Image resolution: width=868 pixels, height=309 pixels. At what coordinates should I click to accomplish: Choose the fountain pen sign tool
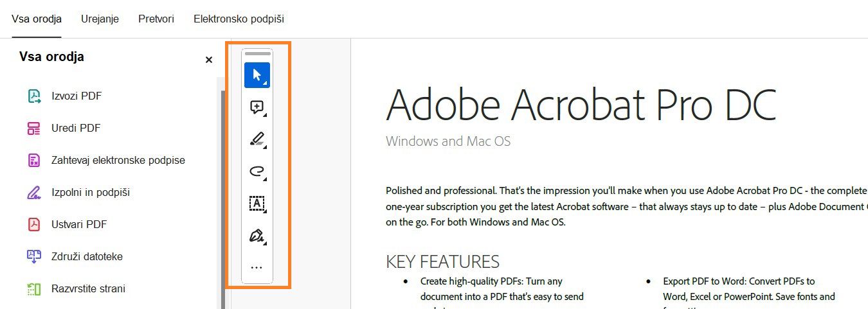(x=257, y=236)
